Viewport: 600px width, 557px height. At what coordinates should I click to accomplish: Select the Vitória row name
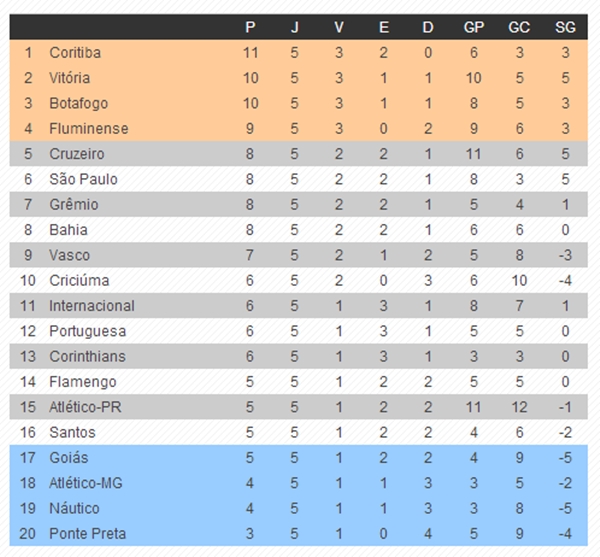pyautogui.click(x=70, y=78)
